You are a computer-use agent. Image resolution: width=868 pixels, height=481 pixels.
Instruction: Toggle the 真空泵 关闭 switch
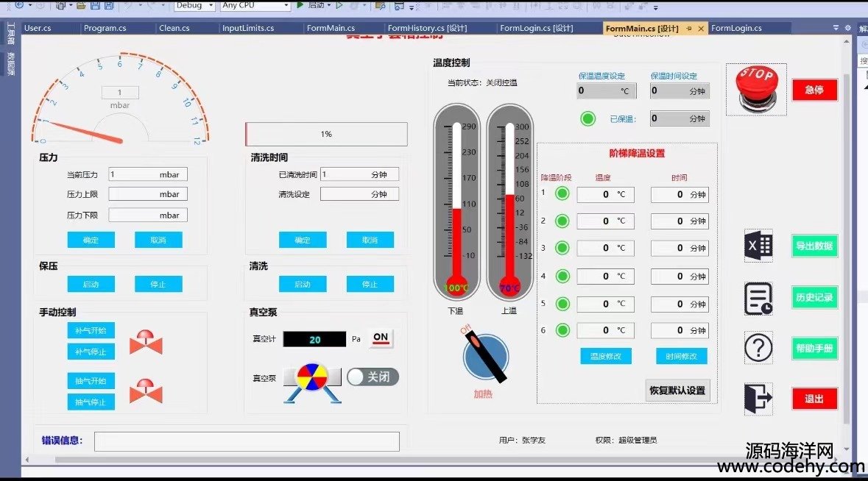[373, 377]
